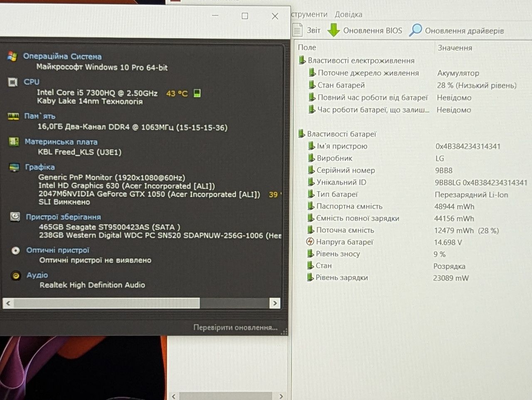The image size is (532, 400).
Task: Click the monitor icon beside Графіка
Action: click(x=14, y=167)
